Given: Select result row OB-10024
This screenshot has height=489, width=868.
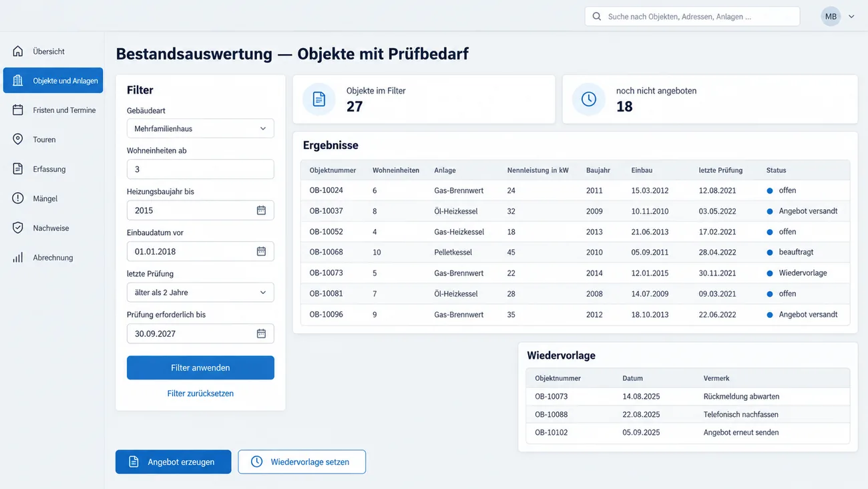Looking at the screenshot, I should [576, 190].
